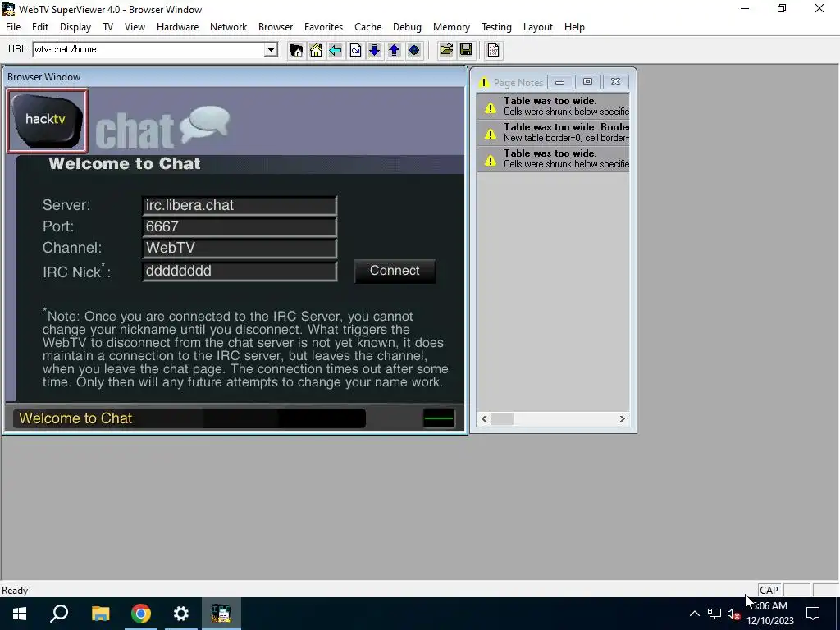The height and width of the screenshot is (630, 840).
Task: Click the 'Ready' status bar text
Action: click(x=15, y=591)
